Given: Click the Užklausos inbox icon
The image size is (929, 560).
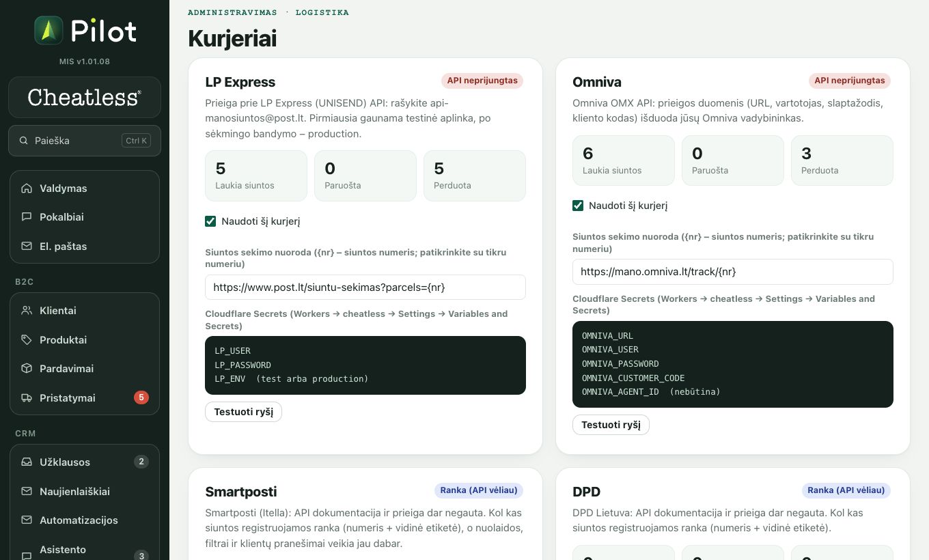Looking at the screenshot, I should click(x=27, y=462).
